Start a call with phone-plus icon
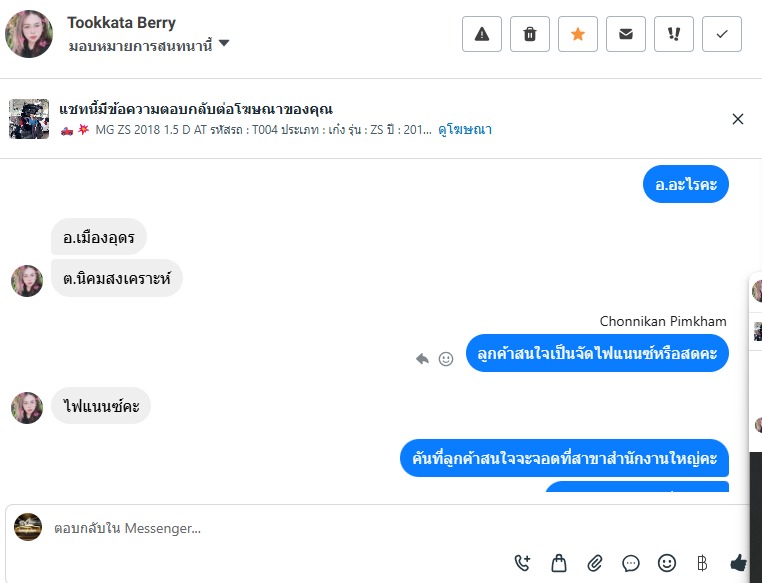The width and height of the screenshot is (762, 583). tap(523, 563)
